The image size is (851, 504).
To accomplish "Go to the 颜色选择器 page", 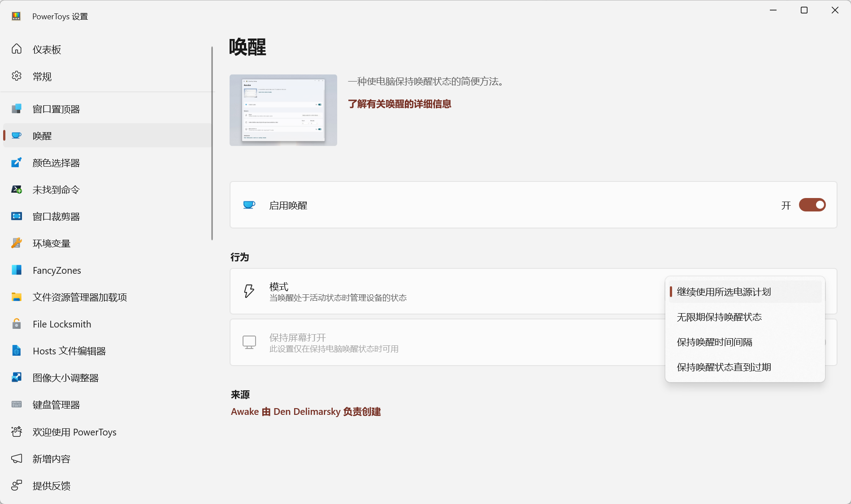I will (107, 163).
